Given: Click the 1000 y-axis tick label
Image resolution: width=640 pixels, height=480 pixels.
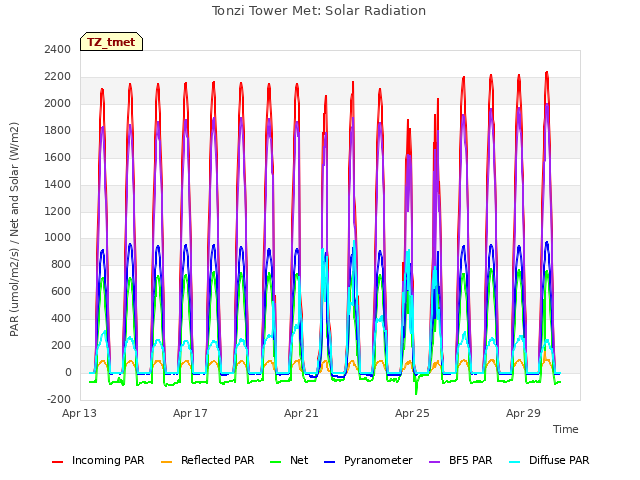Looking at the screenshot, I should click(x=58, y=238).
